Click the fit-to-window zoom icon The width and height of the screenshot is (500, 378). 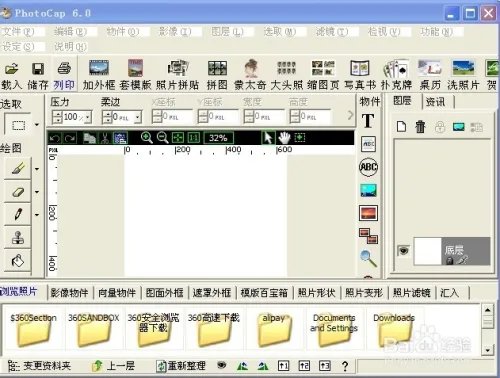pos(178,137)
